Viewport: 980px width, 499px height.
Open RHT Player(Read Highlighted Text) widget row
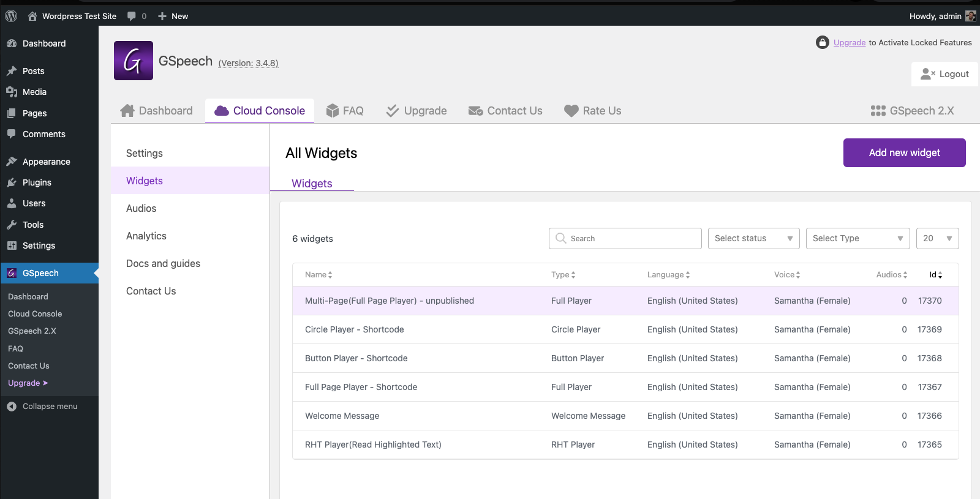625,445
